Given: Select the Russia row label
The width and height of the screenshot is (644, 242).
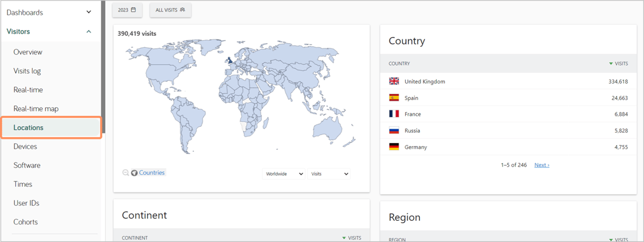Looking at the screenshot, I should [x=413, y=131].
